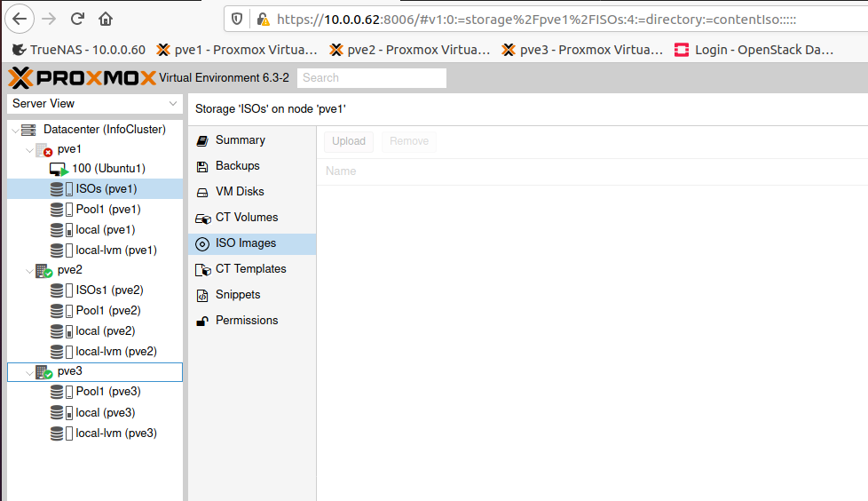Click the Remove button
Viewport: 868px width, 501px height.
[409, 141]
